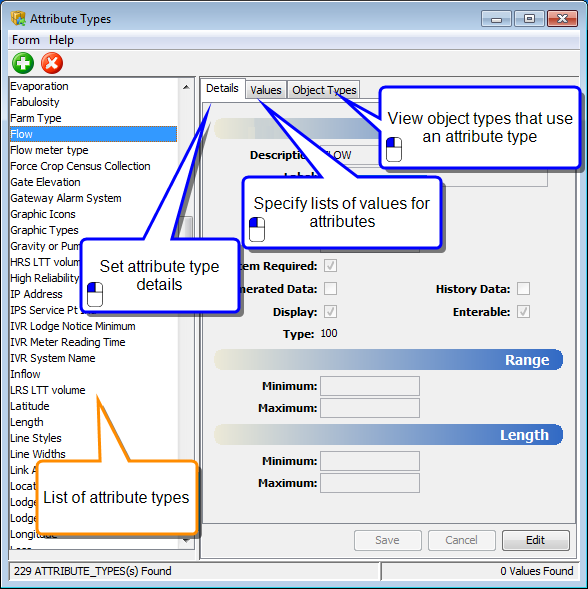Open the Form menu
Viewport: 588px width, 589px height.
point(26,40)
